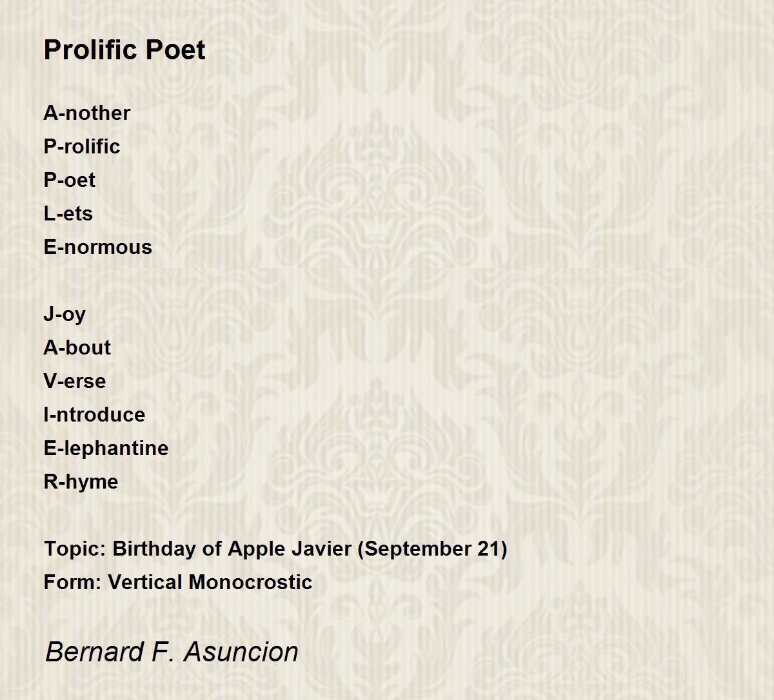Click the author name Bernard F. Asuncion

point(172,652)
